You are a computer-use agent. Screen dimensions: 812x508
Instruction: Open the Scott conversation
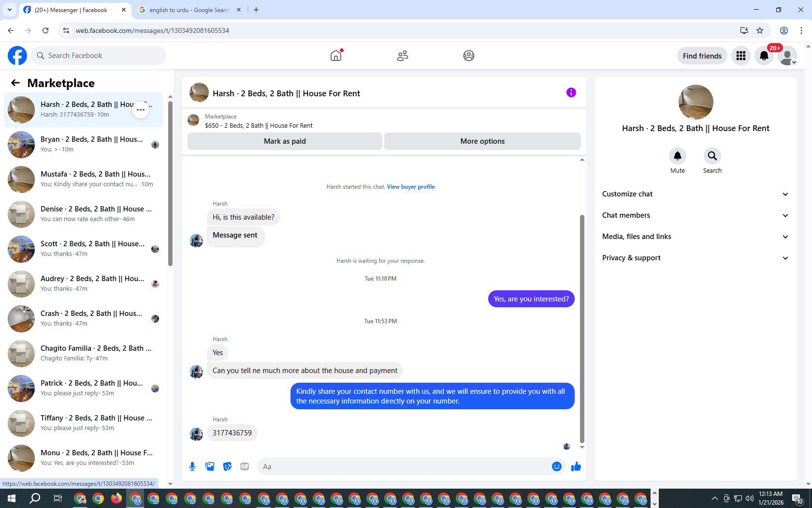(83, 249)
